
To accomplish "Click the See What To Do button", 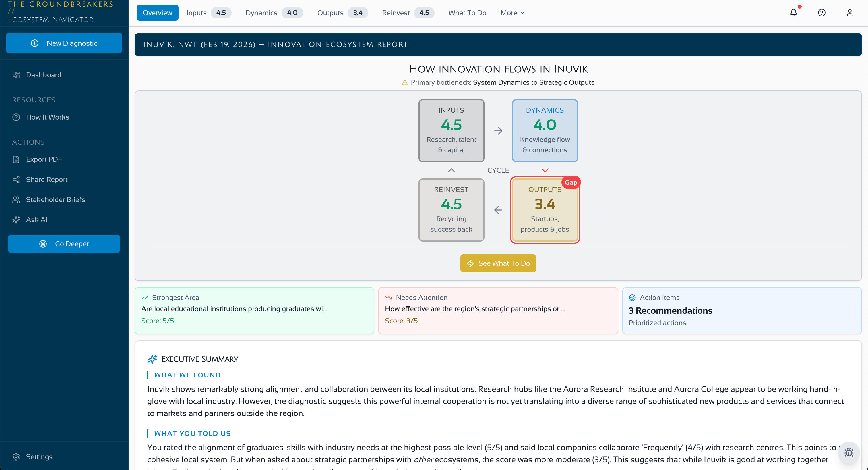I will coord(498,263).
